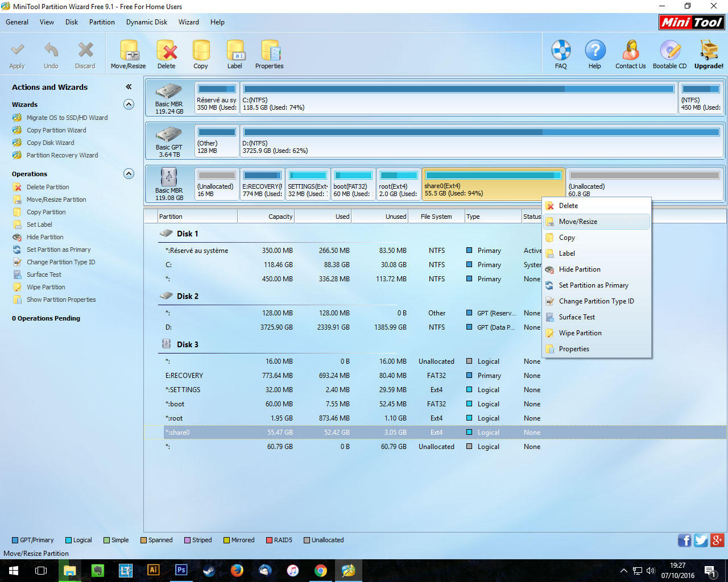The width and height of the screenshot is (728, 582).
Task: Open the Wizard menu
Action: click(x=189, y=22)
